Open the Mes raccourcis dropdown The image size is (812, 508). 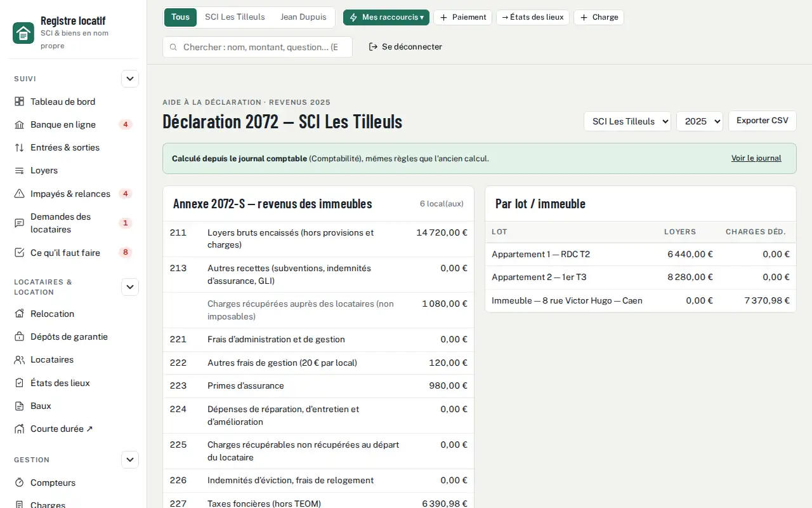click(x=386, y=17)
